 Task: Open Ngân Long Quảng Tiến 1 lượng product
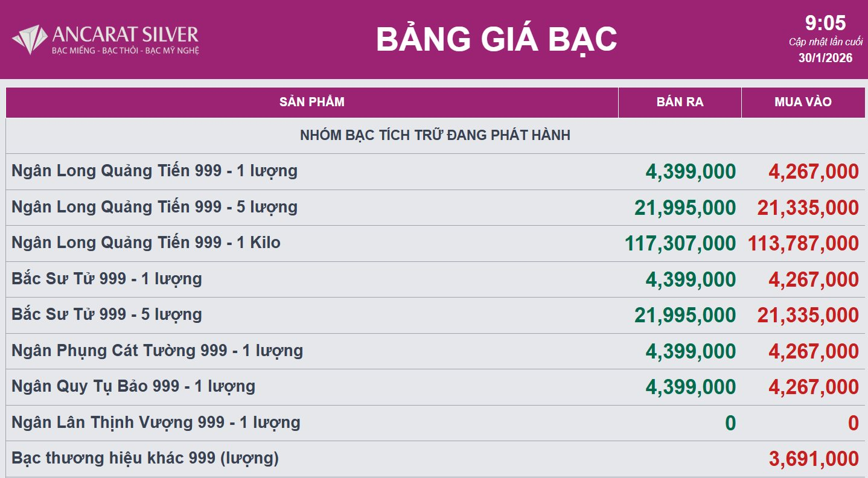pos(155,171)
